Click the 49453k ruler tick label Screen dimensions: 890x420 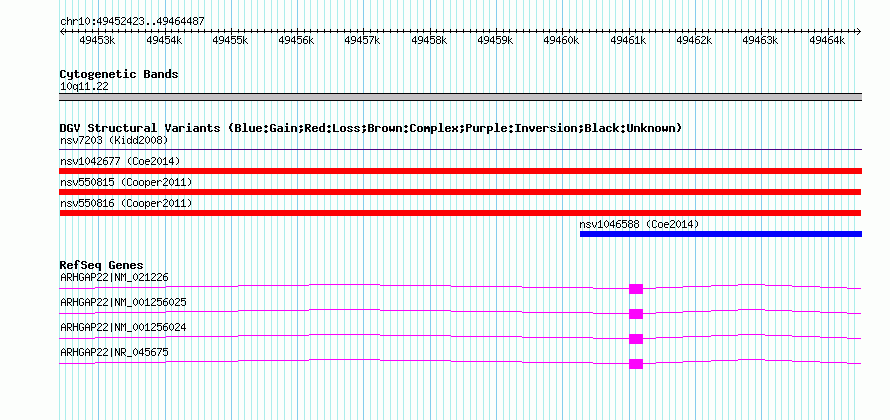tap(98, 40)
